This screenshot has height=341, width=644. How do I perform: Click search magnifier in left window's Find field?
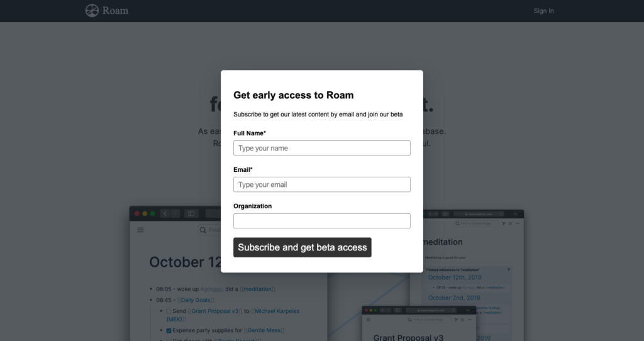[203, 230]
